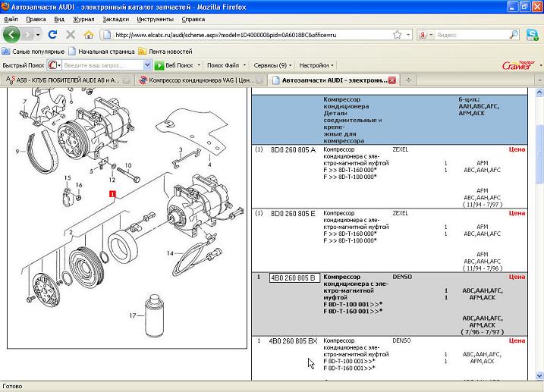The image size is (544, 392).
Task: Click the Stop loading icon
Action: click(x=71, y=35)
